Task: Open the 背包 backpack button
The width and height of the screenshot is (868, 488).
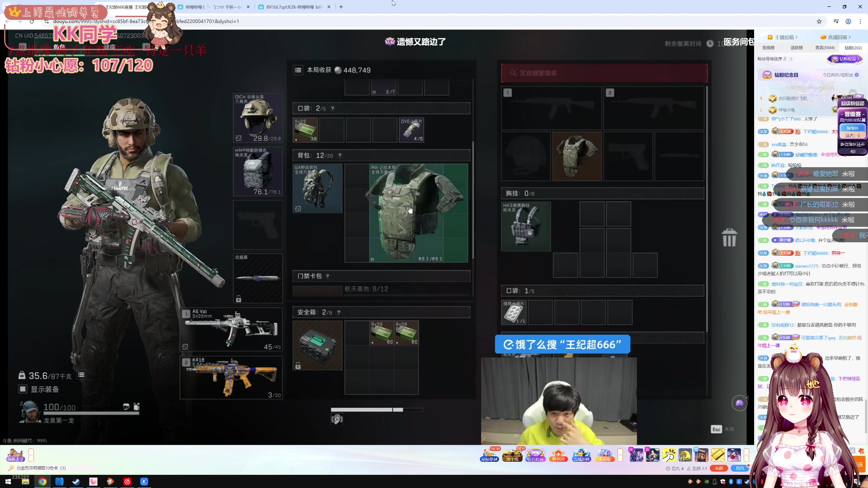Action: (740, 468)
